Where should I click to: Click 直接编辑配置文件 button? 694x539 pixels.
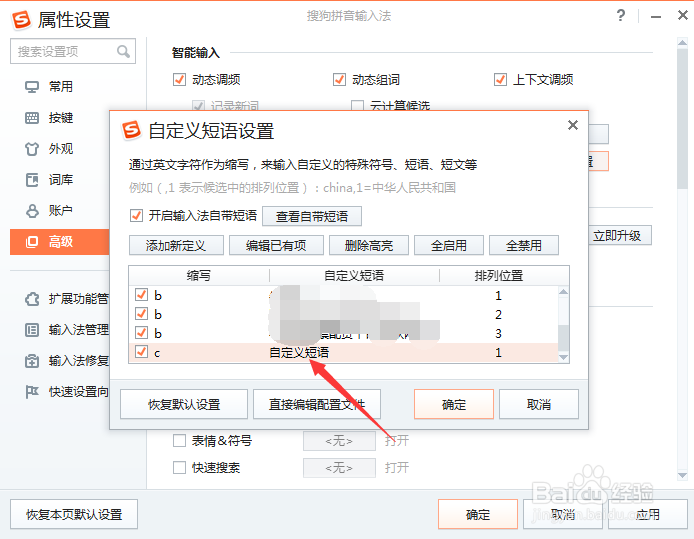click(316, 404)
